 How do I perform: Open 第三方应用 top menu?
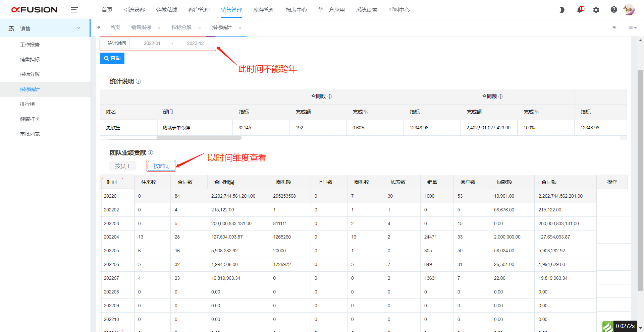pos(331,10)
